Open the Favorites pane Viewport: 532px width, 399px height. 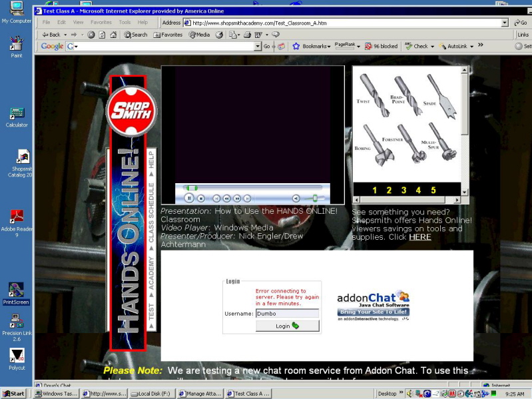(x=168, y=35)
